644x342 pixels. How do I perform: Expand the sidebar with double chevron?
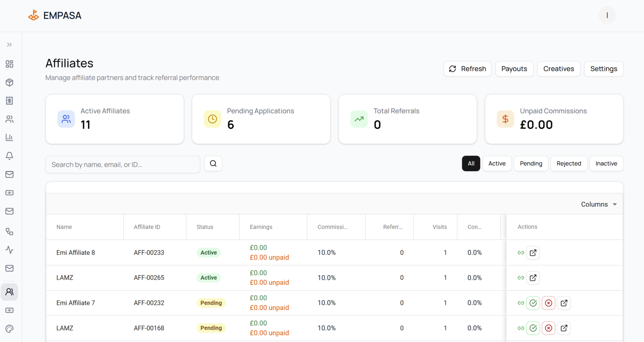tap(9, 45)
